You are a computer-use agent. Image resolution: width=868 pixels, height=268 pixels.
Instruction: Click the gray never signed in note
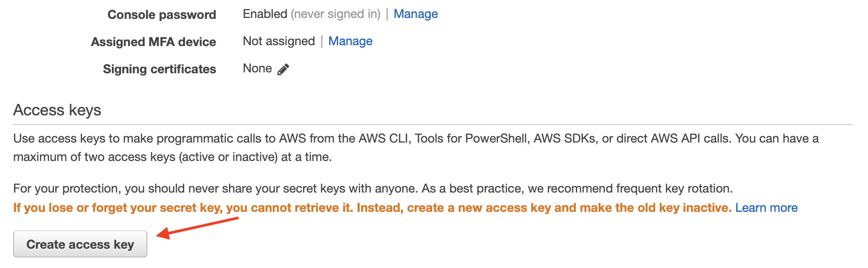click(336, 14)
